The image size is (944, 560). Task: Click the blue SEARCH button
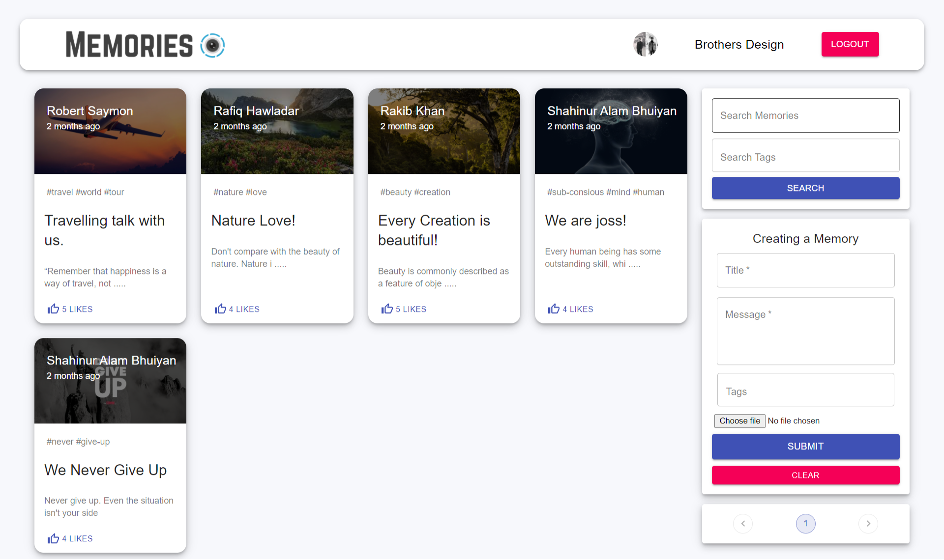pos(805,188)
